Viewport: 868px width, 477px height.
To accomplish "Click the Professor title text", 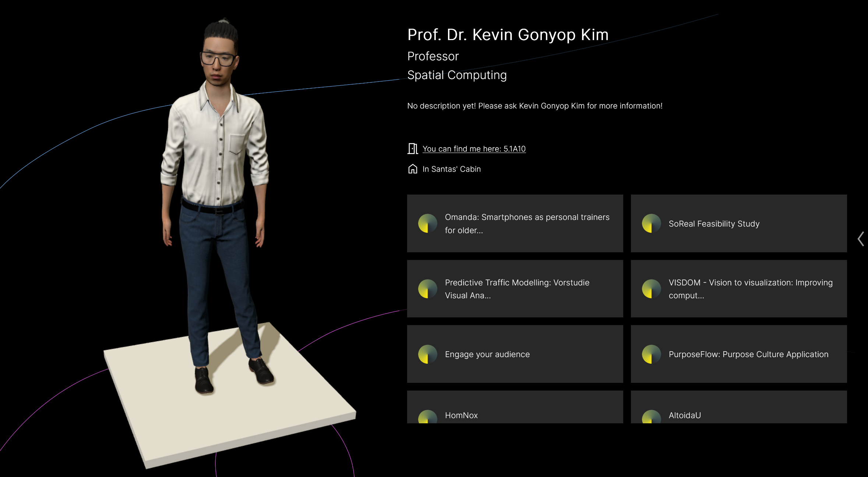I will (433, 56).
